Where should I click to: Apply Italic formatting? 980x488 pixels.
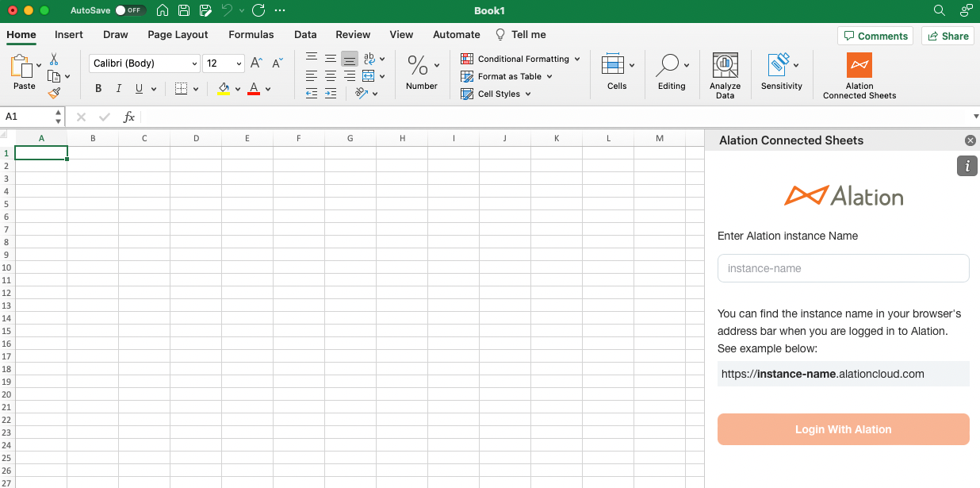(119, 89)
